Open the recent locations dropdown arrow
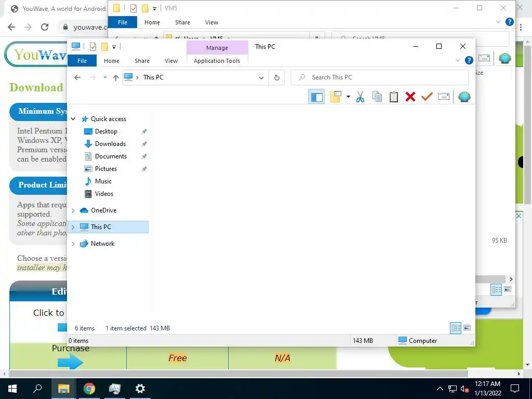Screen dimensions: 532x399 (105, 77)
